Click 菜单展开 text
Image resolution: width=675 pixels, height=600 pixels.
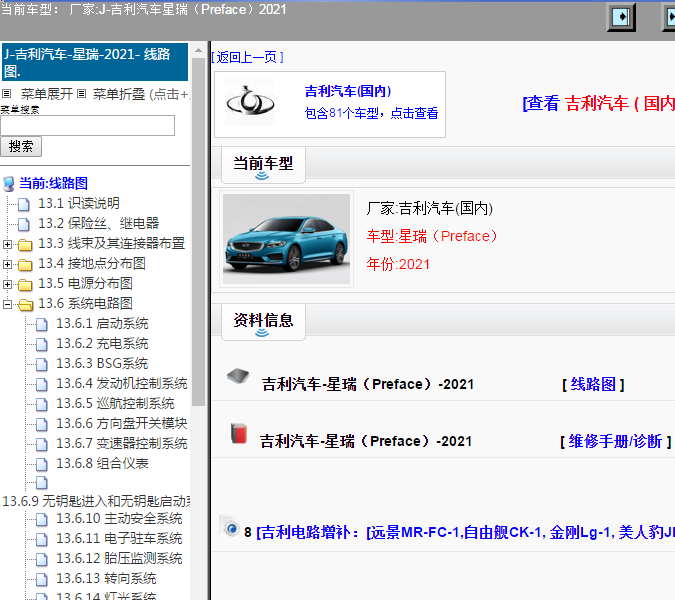click(46, 94)
